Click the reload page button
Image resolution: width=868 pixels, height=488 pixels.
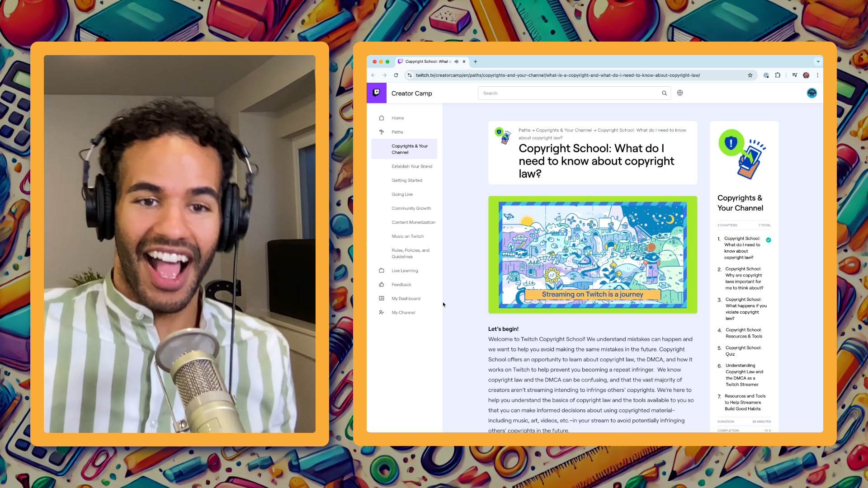(396, 75)
